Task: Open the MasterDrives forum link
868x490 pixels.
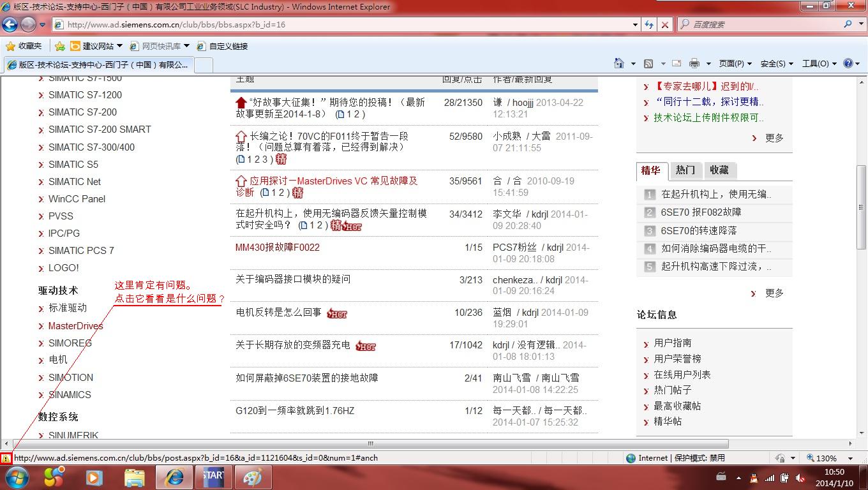Action: pos(75,326)
